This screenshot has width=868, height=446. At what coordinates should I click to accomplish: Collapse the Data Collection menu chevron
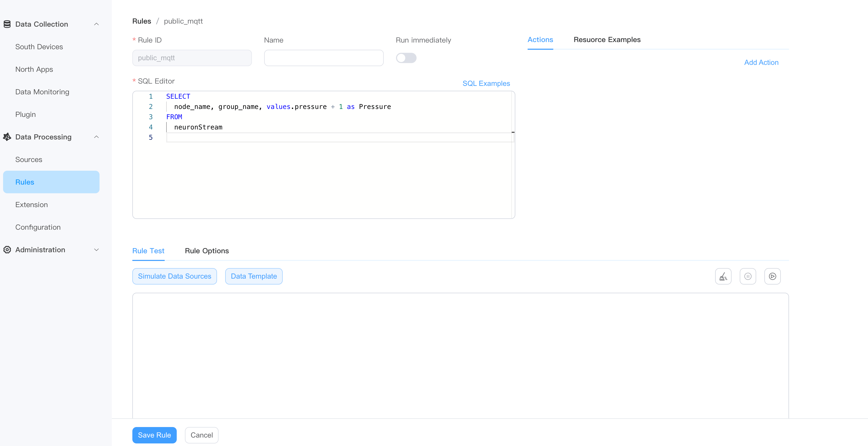click(x=96, y=24)
